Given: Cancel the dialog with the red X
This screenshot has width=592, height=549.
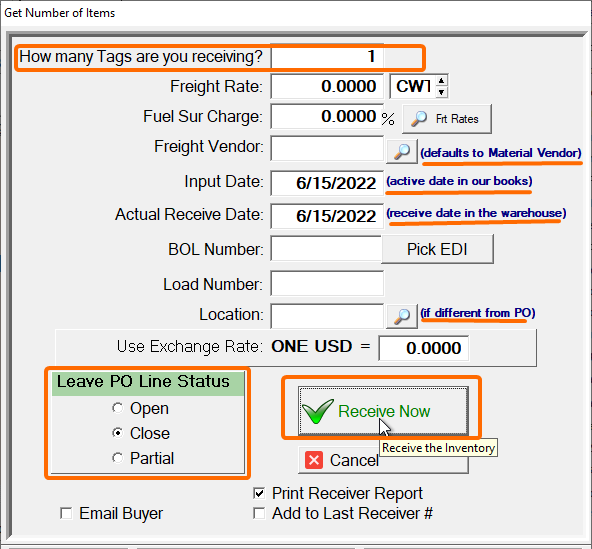Looking at the screenshot, I should pos(383,460).
